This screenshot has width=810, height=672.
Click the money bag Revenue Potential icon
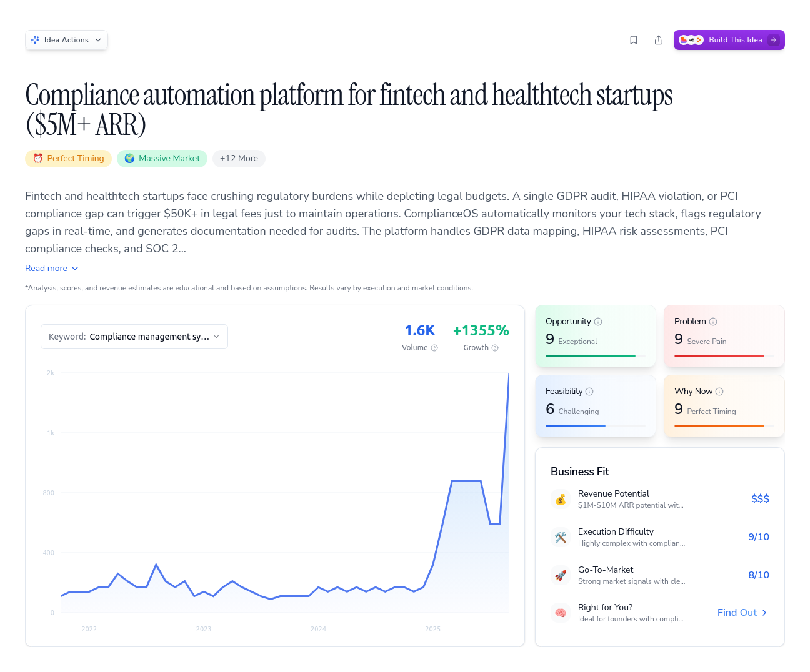(x=561, y=499)
